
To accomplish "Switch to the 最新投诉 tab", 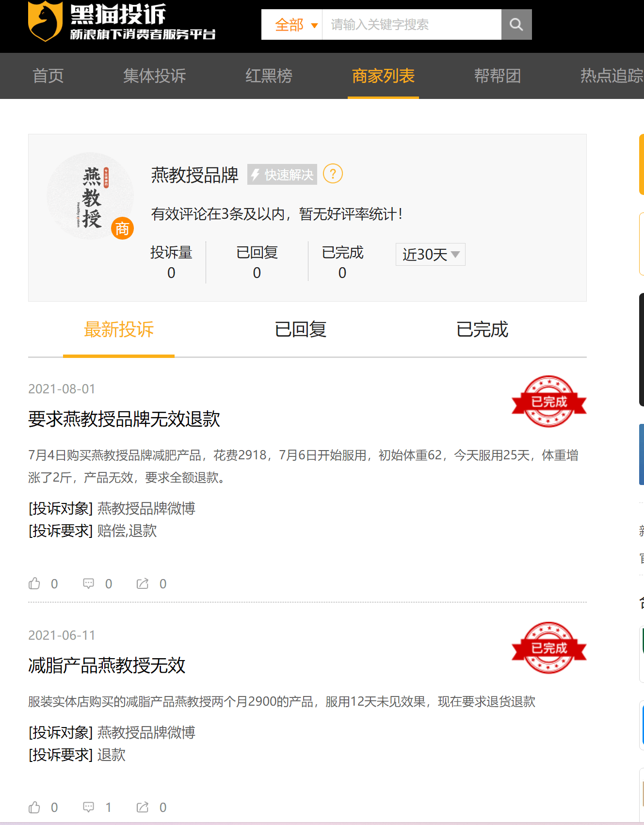I will click(119, 329).
